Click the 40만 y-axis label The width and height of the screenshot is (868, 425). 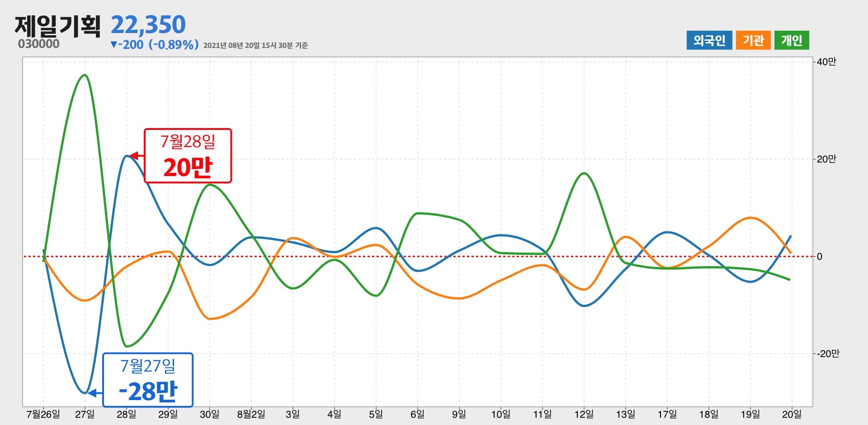tap(826, 62)
